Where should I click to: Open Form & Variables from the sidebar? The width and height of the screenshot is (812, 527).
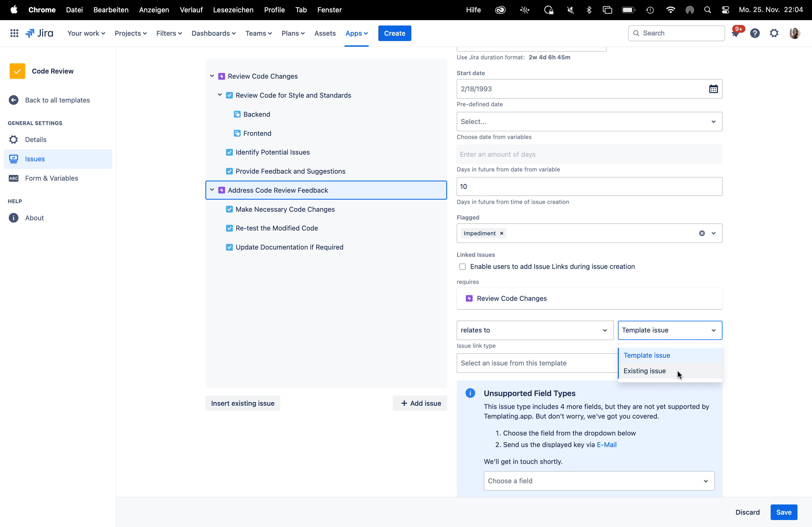(x=52, y=178)
